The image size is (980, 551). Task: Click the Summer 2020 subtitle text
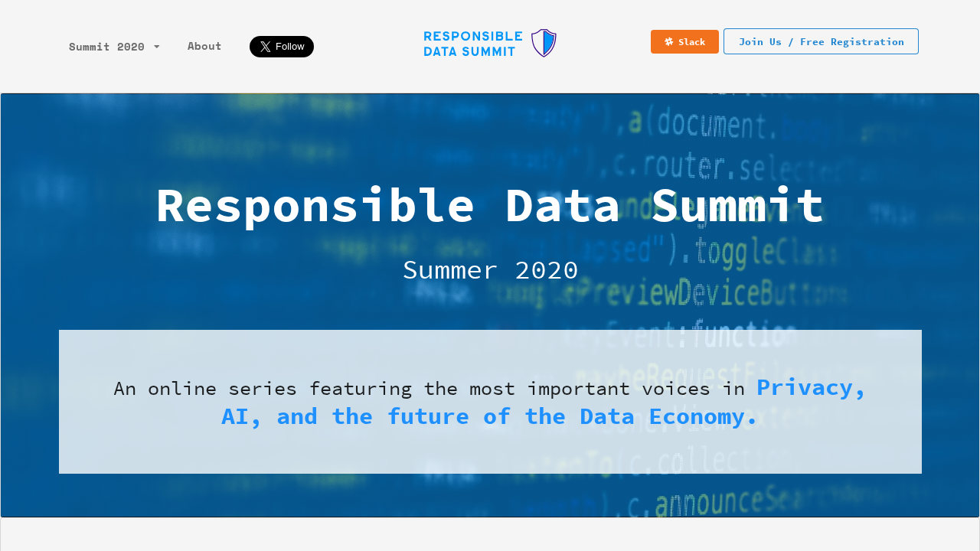pyautogui.click(x=490, y=270)
